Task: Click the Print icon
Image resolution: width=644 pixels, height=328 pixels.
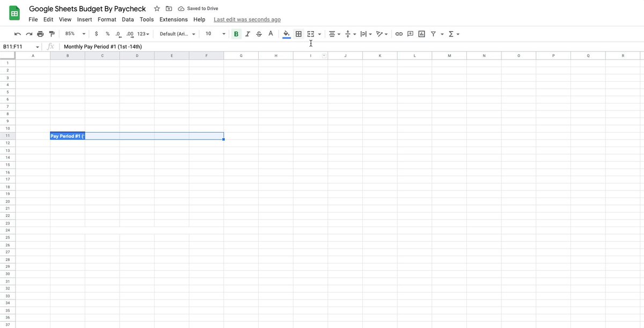Action: (x=40, y=34)
